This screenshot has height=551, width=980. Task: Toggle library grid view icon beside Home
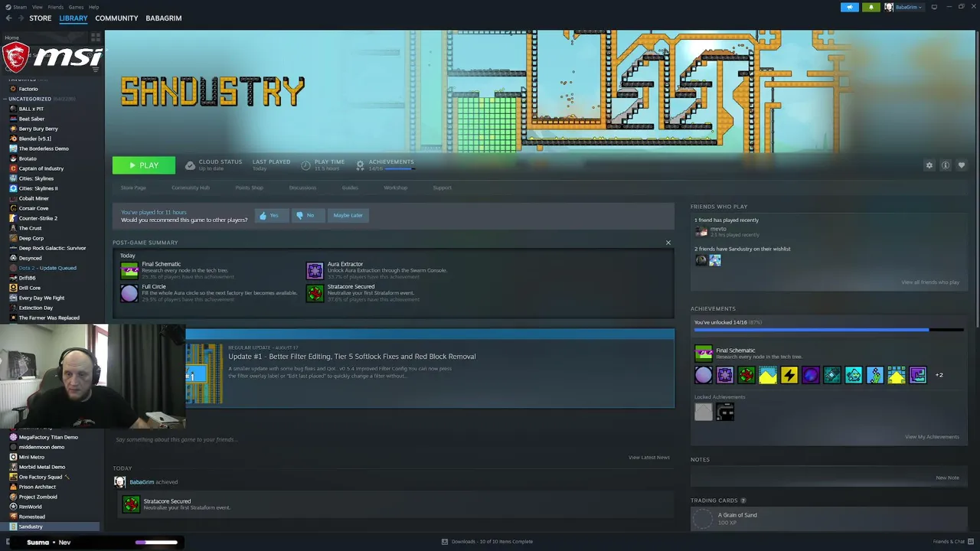[x=95, y=37]
